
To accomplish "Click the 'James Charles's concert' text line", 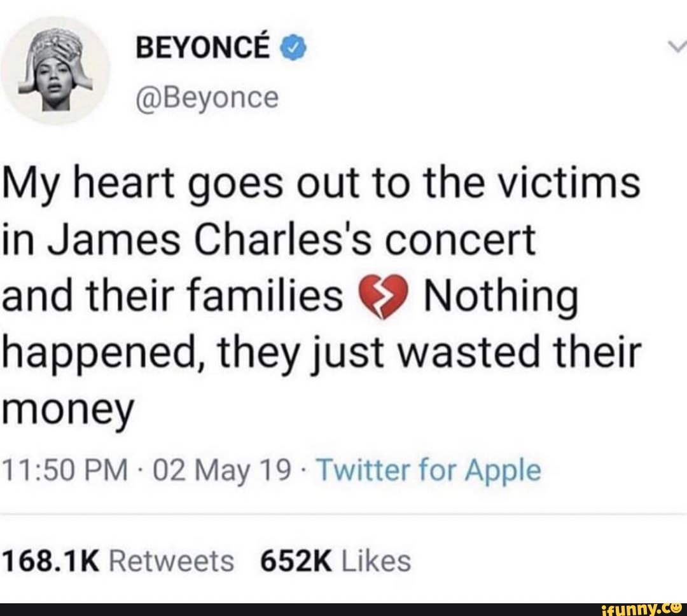I will tap(268, 239).
